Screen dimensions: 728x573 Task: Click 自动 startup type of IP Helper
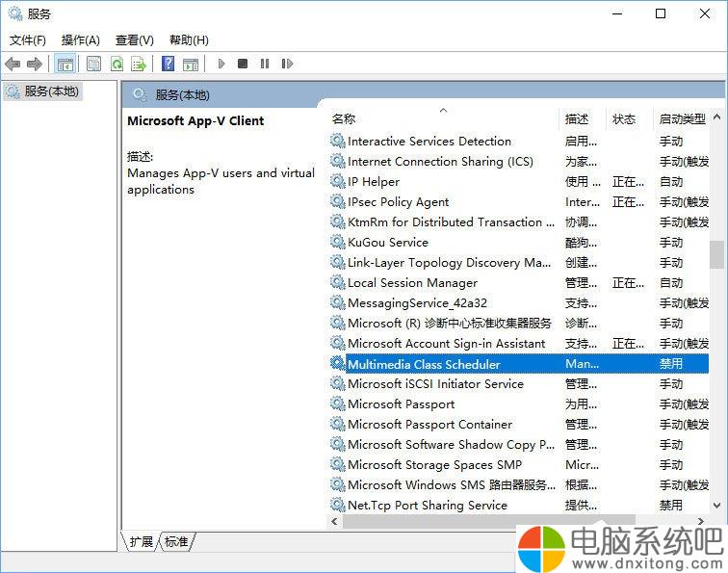coord(671,181)
